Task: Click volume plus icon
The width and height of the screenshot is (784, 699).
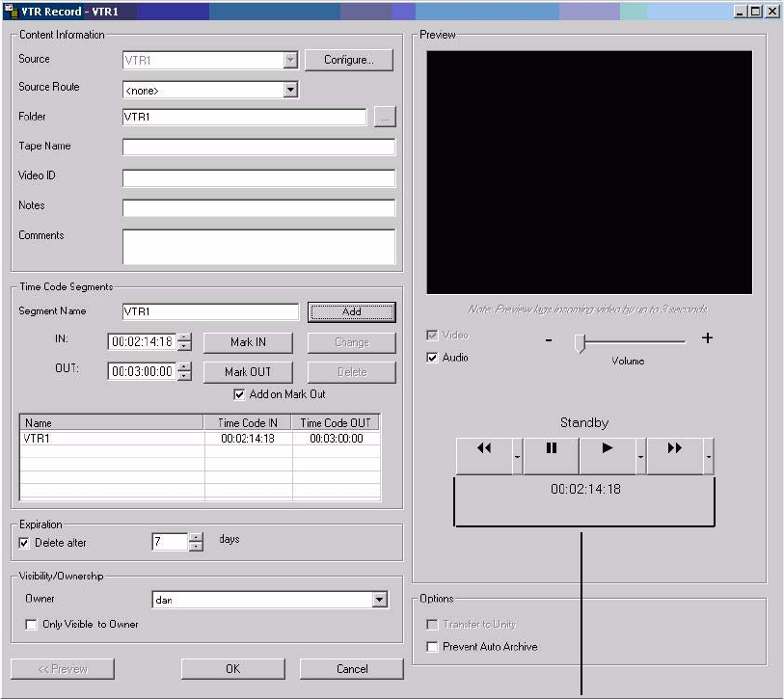Action: 707,338
